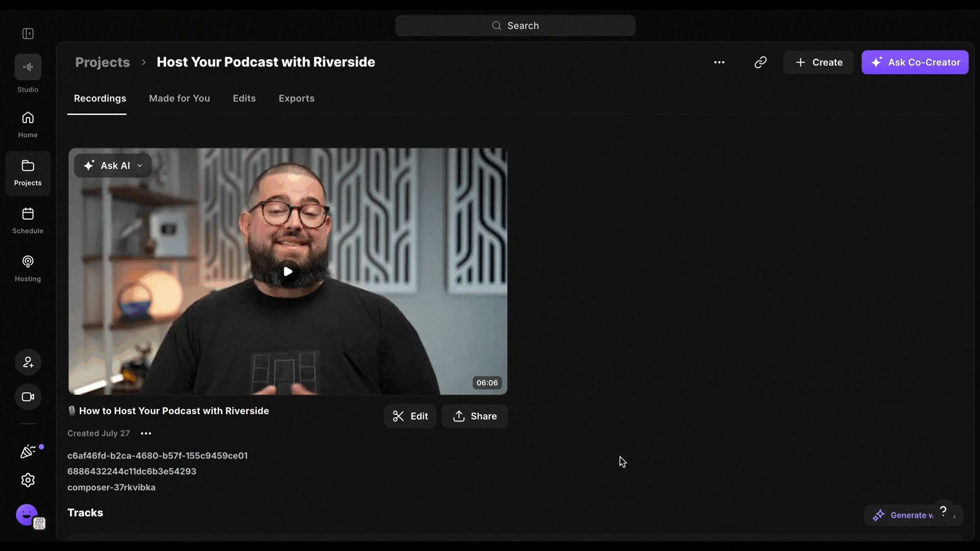Play the recording video thumbnail
This screenshot has width=980, height=551.
[x=288, y=271]
